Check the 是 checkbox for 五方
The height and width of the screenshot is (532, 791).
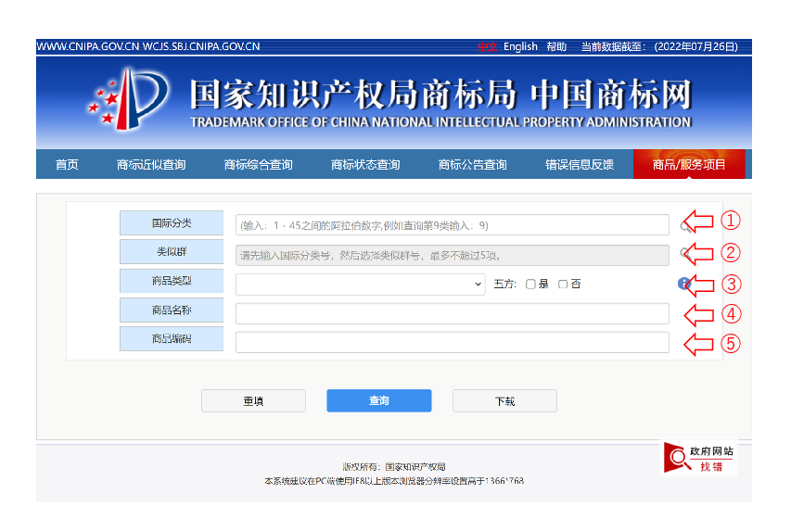(x=530, y=285)
